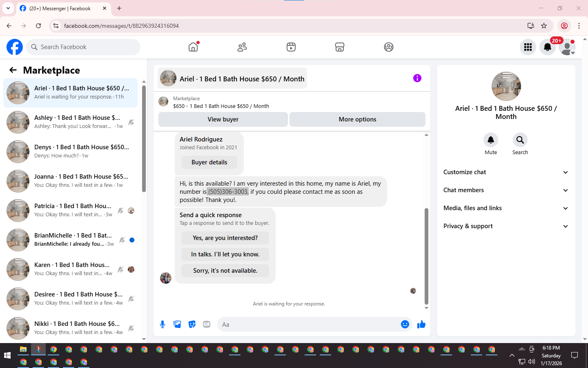Screen dimensions: 588x368
Task: Click muted bell icon on Ashley row
Action: pos(131,122)
